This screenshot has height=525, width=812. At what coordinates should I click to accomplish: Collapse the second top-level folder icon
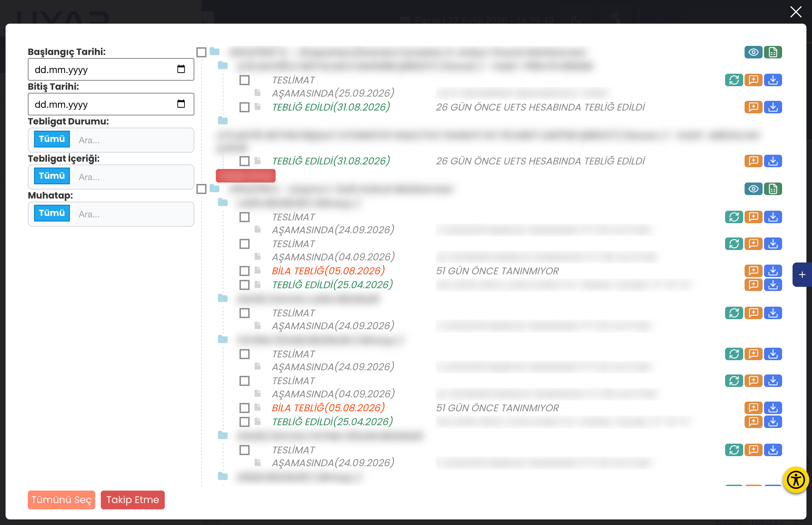click(x=214, y=188)
